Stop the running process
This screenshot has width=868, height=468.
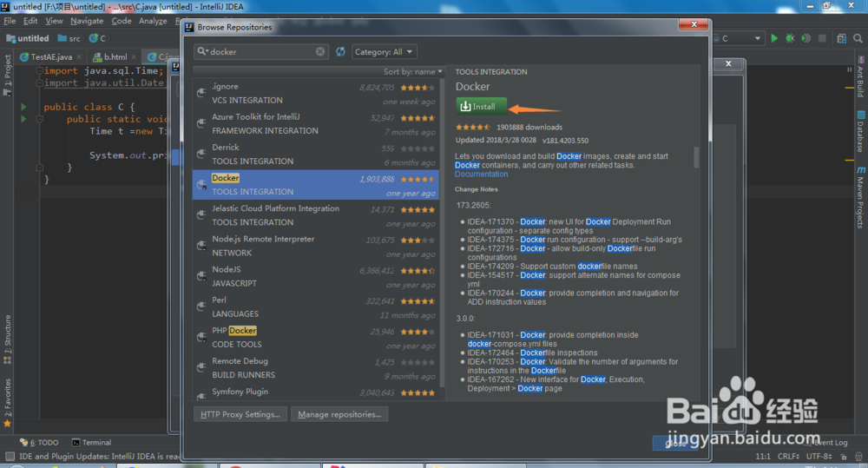(x=823, y=38)
